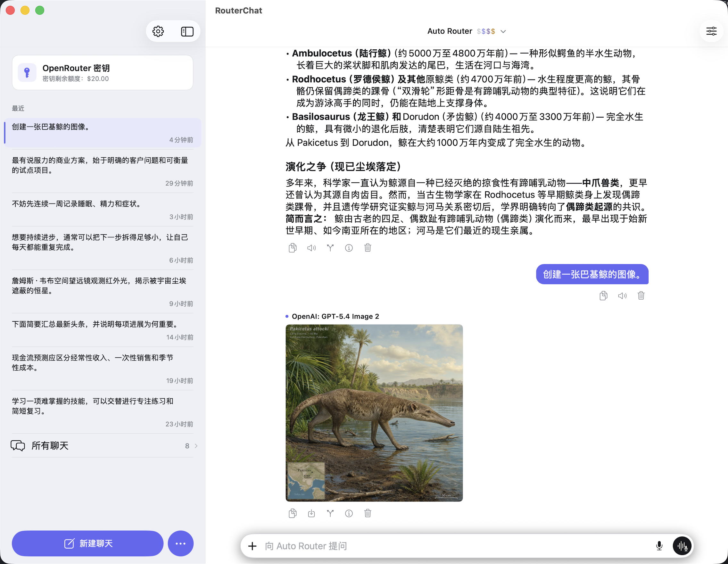728x564 pixels.
Task: Click the OpenAI: GPT-5.4 Image 2 label
Action: [335, 316]
